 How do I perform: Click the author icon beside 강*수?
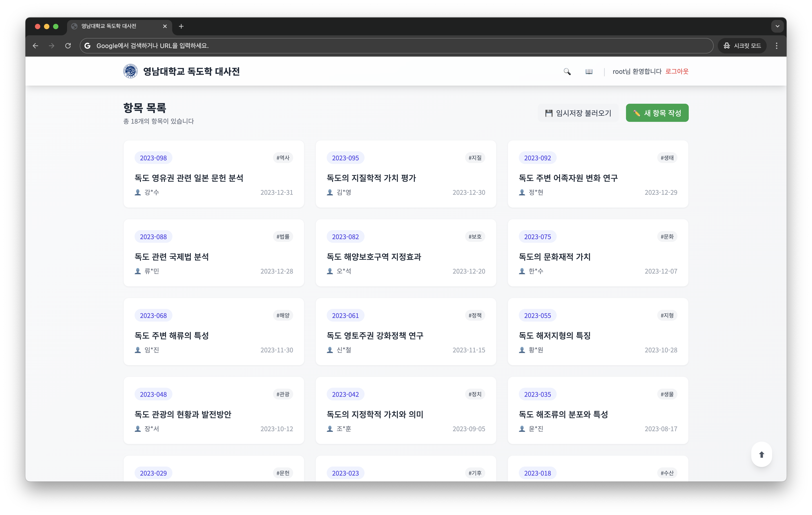click(x=138, y=193)
